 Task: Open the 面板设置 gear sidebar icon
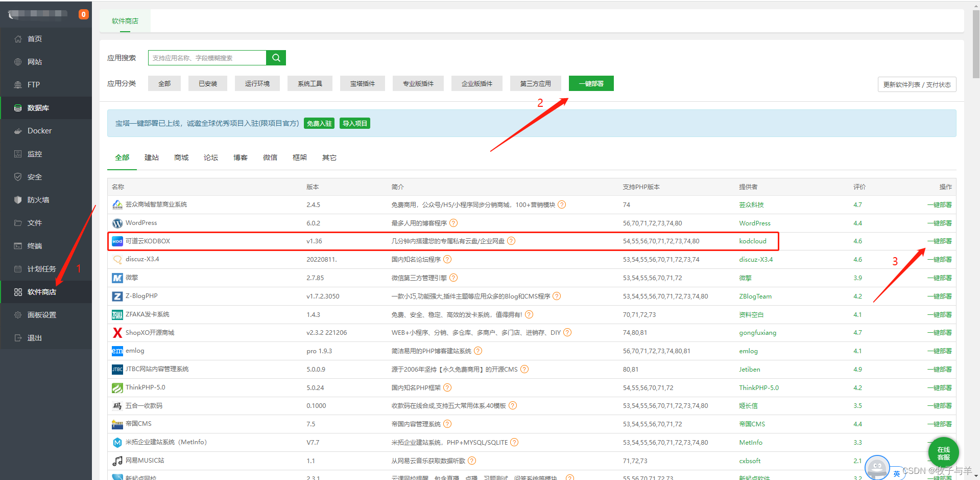coord(18,315)
